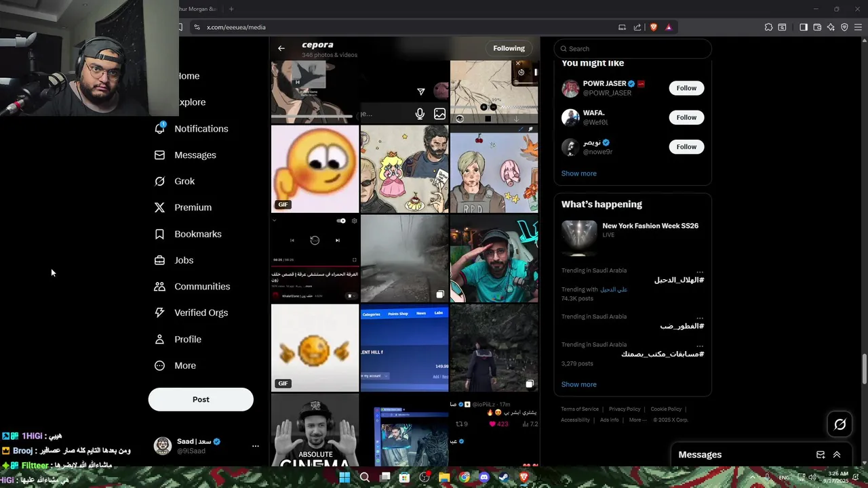Open Notifications bell icon in sidebar
The height and width of the screenshot is (488, 868).
click(x=160, y=128)
